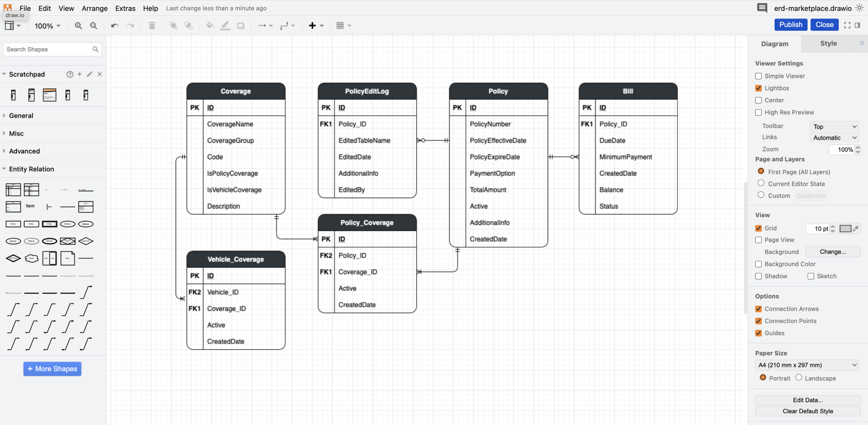The width and height of the screenshot is (868, 425).
Task: Open the Extras menu
Action: pos(125,8)
